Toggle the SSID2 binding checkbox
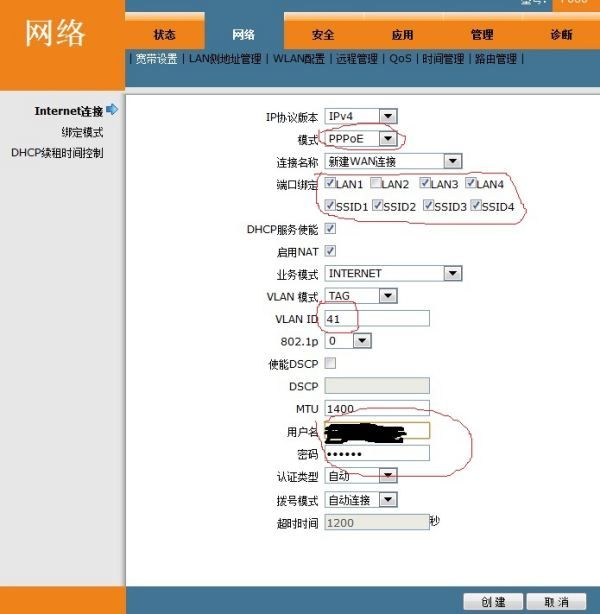Viewport: 600px width, 614px height. (x=378, y=205)
